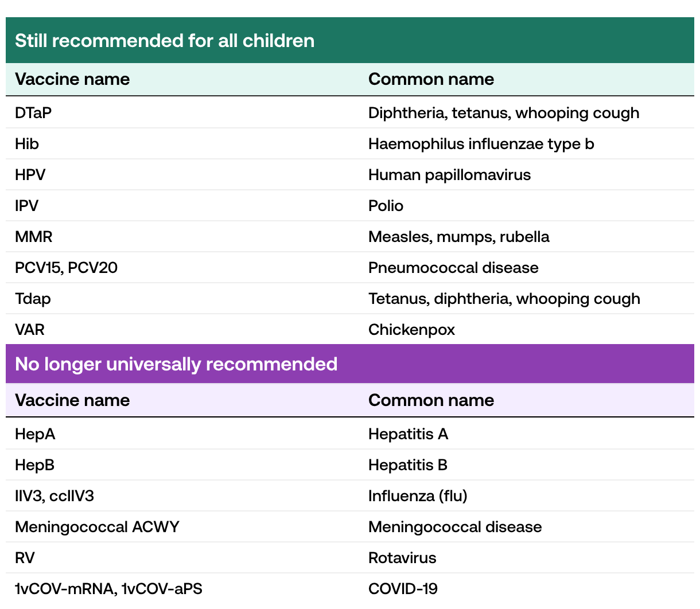Select the Hib vaccine row label

click(x=27, y=144)
